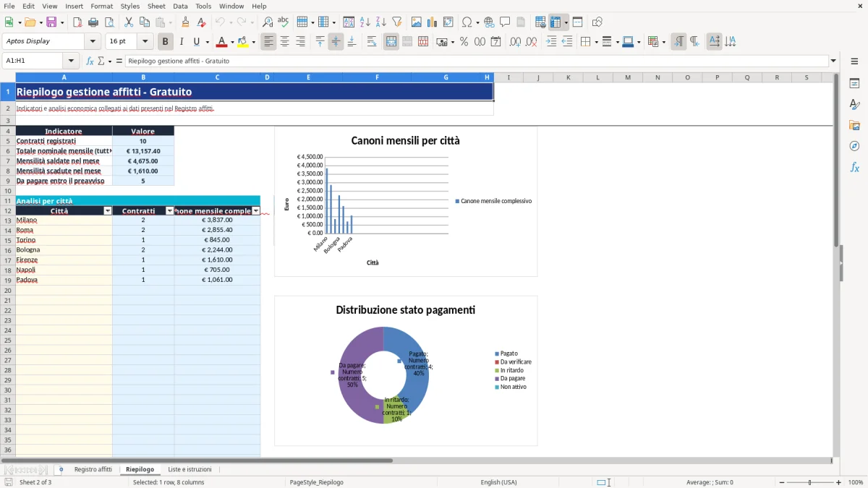Screen dimensions: 868x488
Task: Open Draw Functions shapes icon
Action: point(597,22)
